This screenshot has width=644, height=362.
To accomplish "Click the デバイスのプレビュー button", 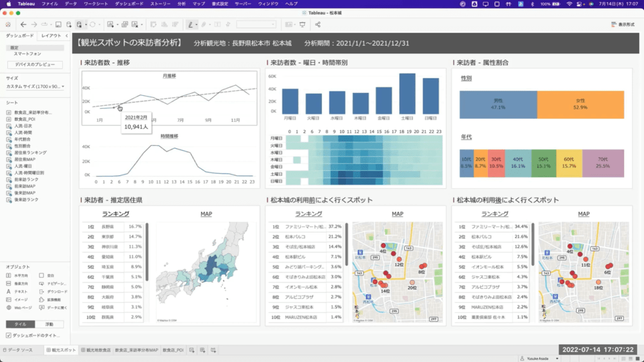I will [x=35, y=65].
